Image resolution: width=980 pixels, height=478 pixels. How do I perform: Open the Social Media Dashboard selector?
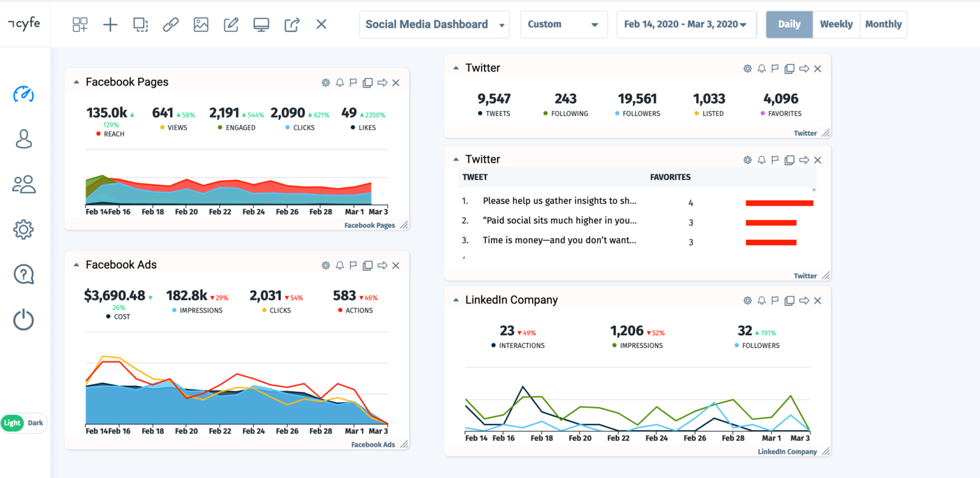click(434, 24)
